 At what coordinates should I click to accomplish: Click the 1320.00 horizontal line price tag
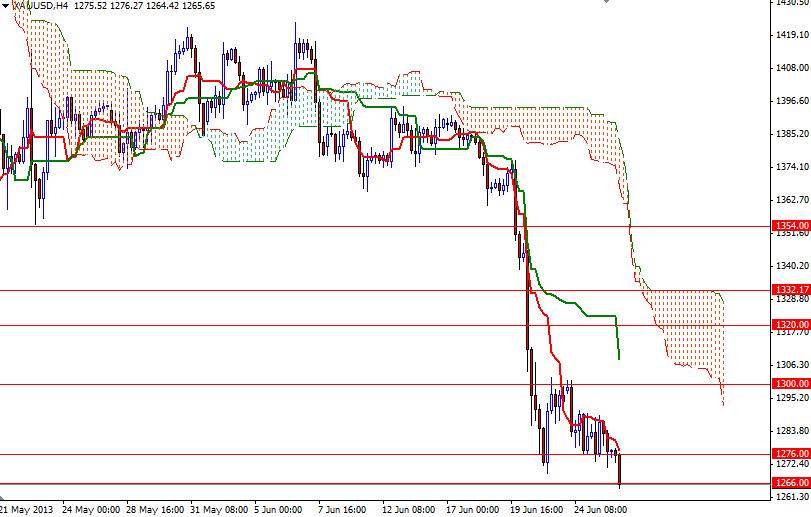pos(791,325)
